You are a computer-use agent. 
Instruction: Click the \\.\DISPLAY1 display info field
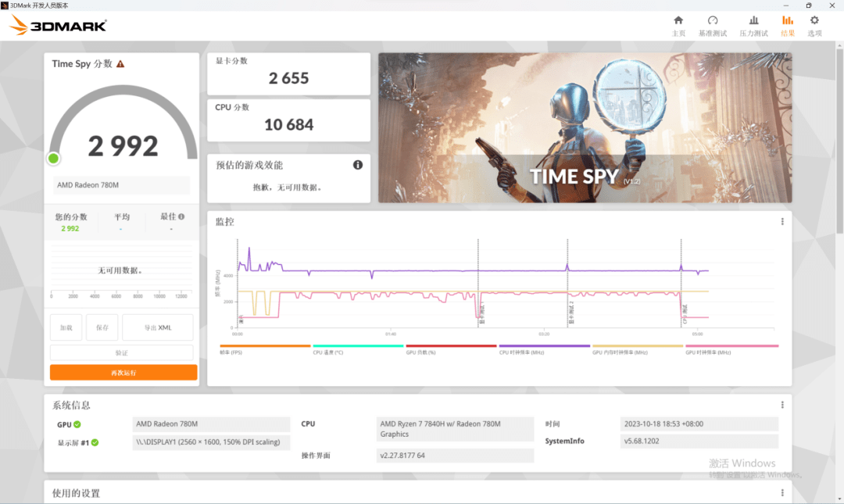[211, 442]
